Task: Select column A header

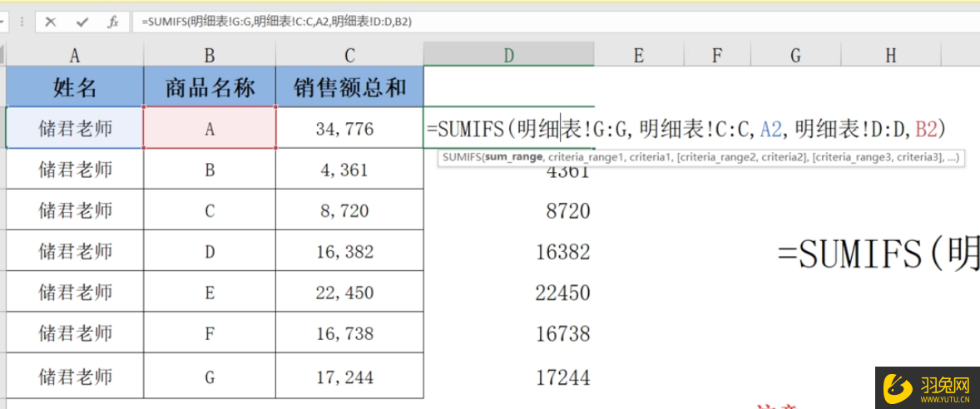Action: tap(75, 56)
